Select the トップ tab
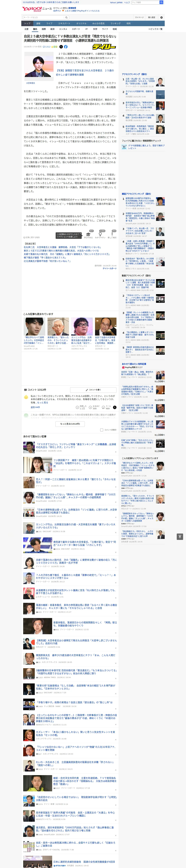 pyautogui.click(x=27, y=24)
